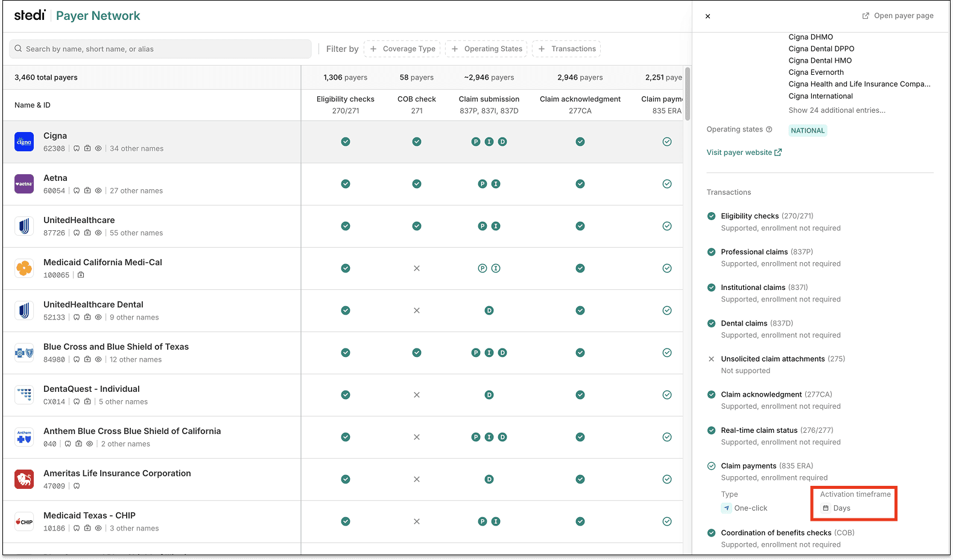The width and height of the screenshot is (953, 560).
Task: Click Cigna vision eye icon
Action: click(98, 148)
